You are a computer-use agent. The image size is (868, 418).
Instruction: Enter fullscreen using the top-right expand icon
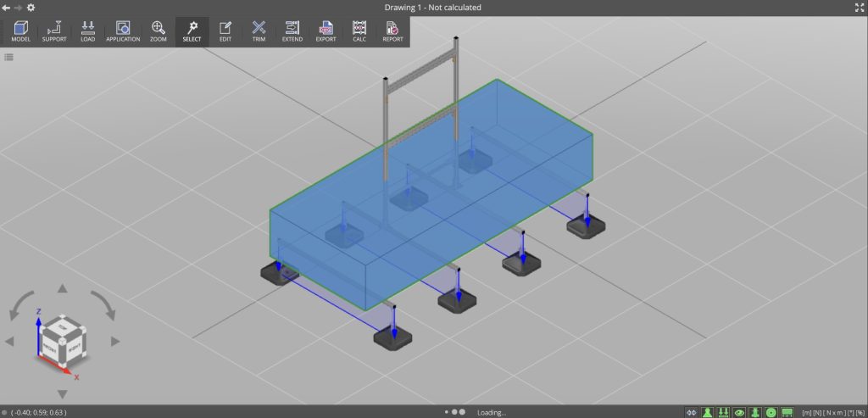pos(860,7)
